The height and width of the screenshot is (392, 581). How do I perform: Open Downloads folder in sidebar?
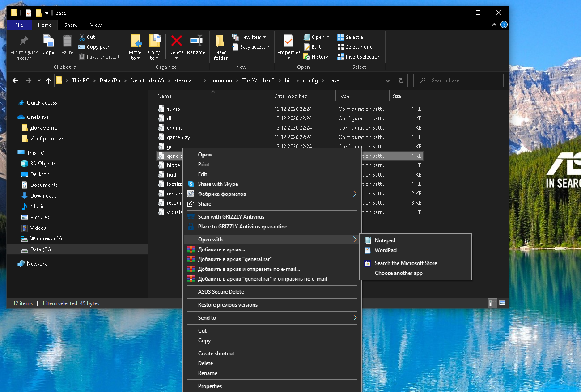[x=39, y=196]
